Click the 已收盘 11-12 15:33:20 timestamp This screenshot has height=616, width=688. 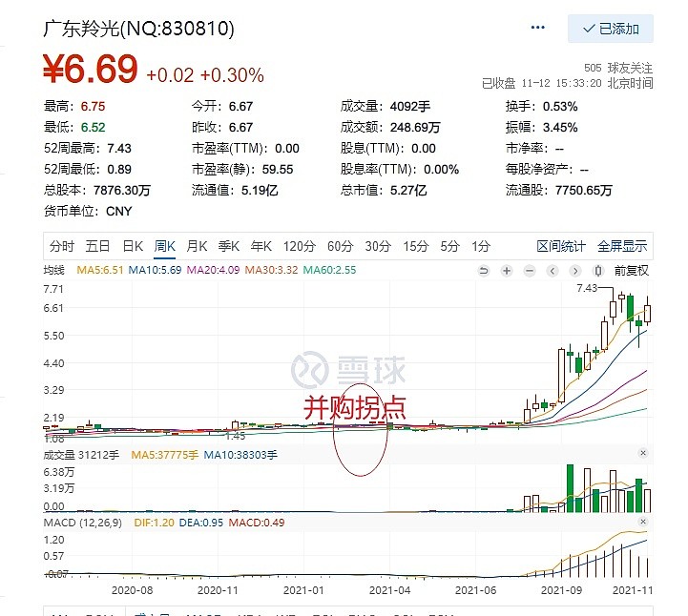click(568, 83)
